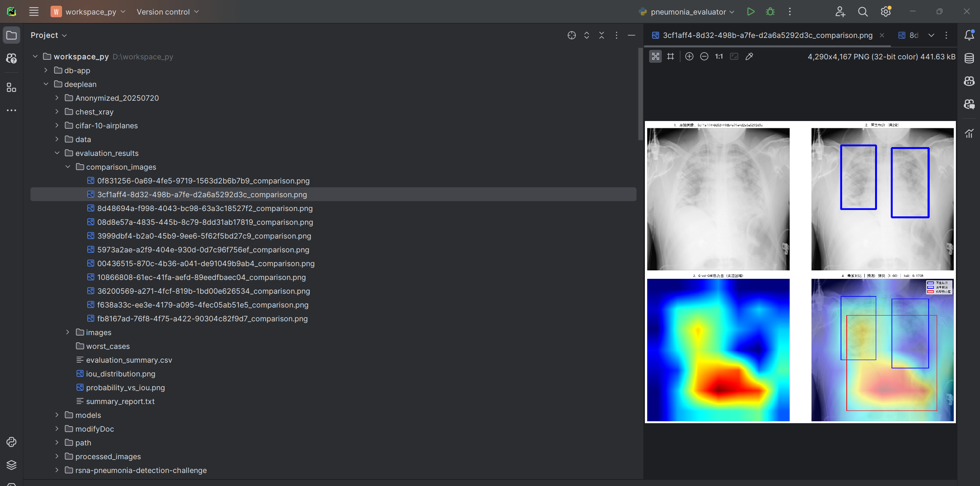Open the SciView chart tool window
The height and width of the screenshot is (486, 980).
click(969, 134)
